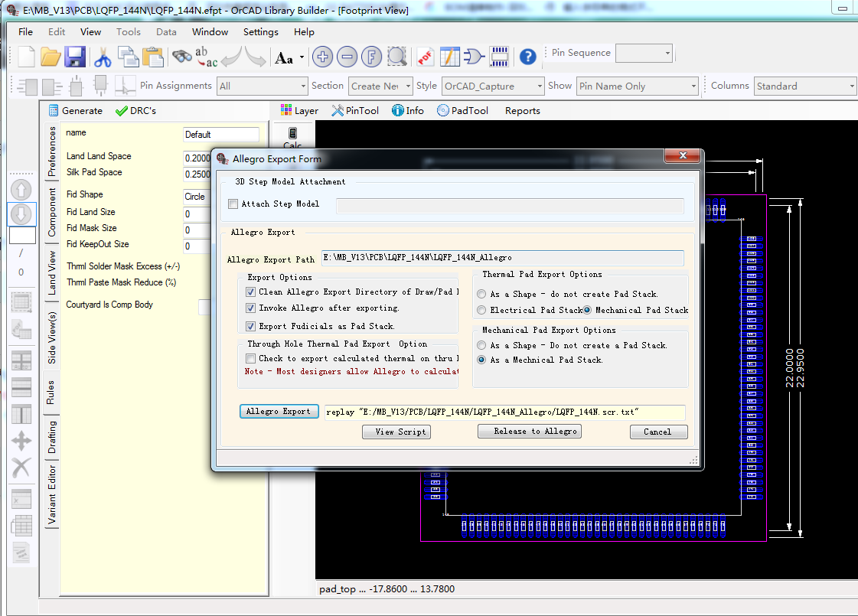Open the folder icon in toolbar

click(x=51, y=57)
